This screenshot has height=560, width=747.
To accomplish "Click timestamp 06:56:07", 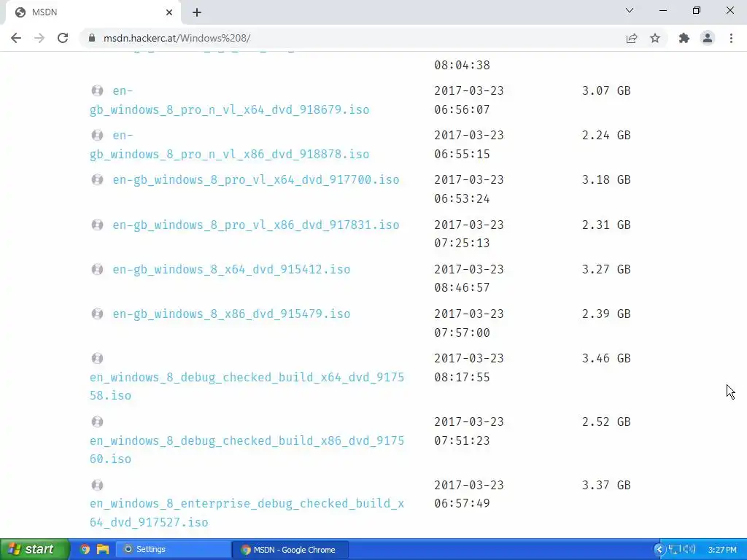I will click(462, 109).
